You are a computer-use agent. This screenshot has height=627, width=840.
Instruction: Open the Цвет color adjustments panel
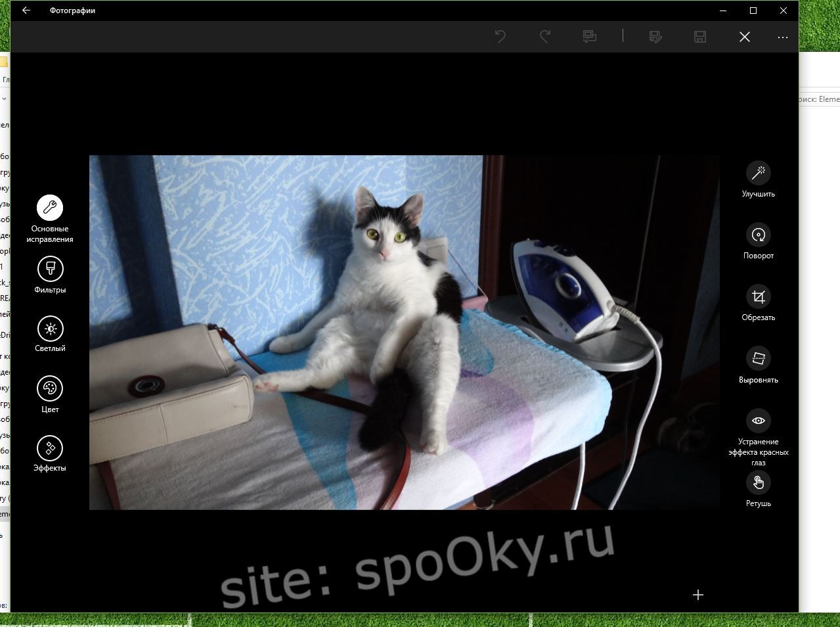coord(50,388)
